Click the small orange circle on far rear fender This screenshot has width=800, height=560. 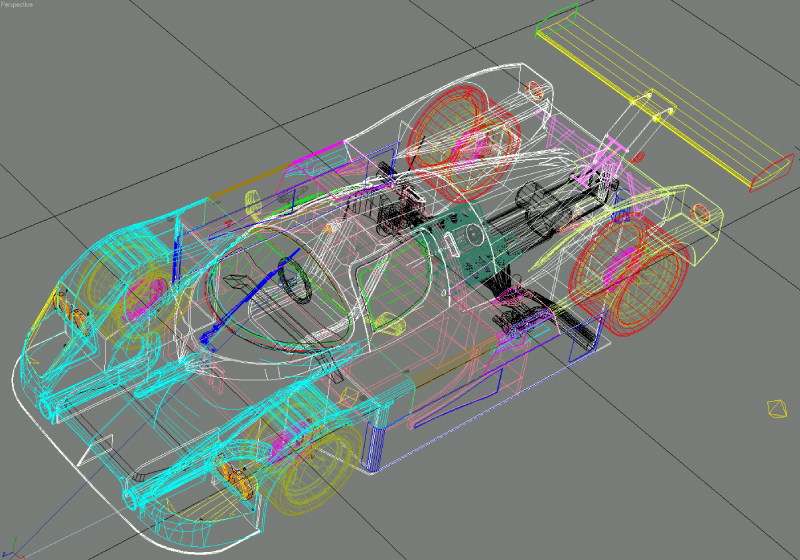coord(701,213)
